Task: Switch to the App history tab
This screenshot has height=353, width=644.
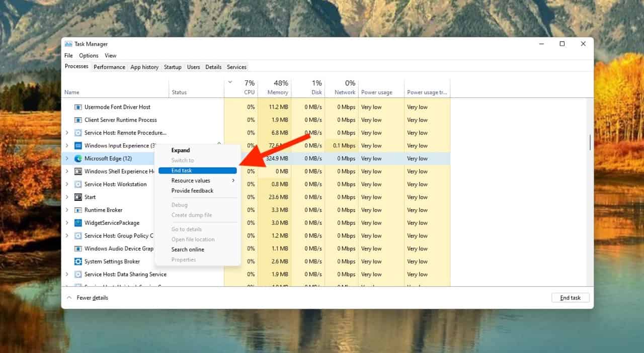Action: [144, 67]
